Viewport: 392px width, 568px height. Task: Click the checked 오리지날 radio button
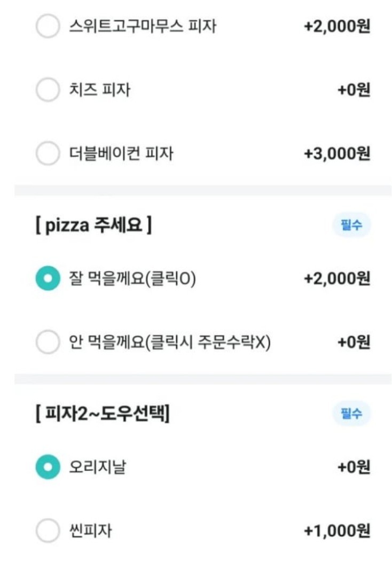click(x=48, y=467)
